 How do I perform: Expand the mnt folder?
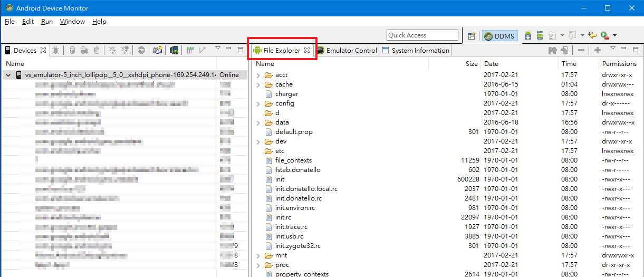[258, 255]
